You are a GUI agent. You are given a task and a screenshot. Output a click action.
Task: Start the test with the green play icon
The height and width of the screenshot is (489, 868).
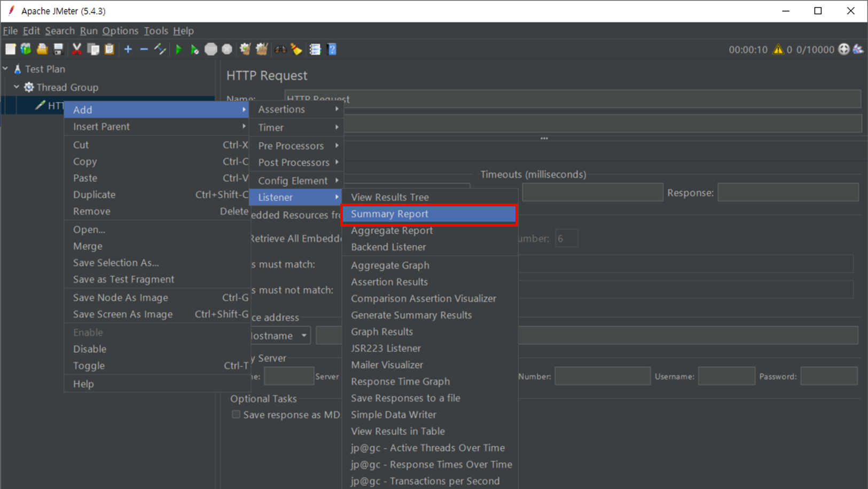179,49
